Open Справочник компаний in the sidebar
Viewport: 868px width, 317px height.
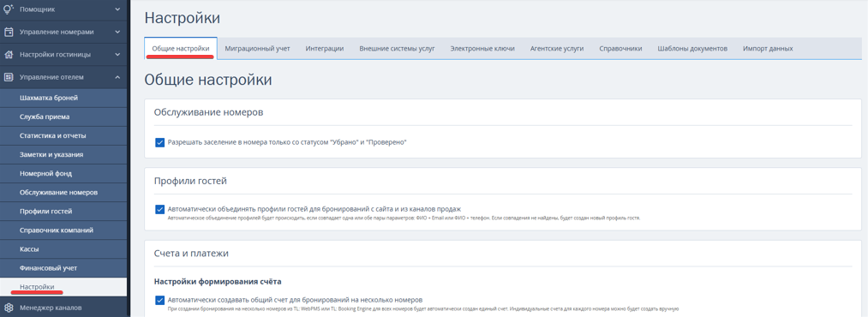coord(63,230)
